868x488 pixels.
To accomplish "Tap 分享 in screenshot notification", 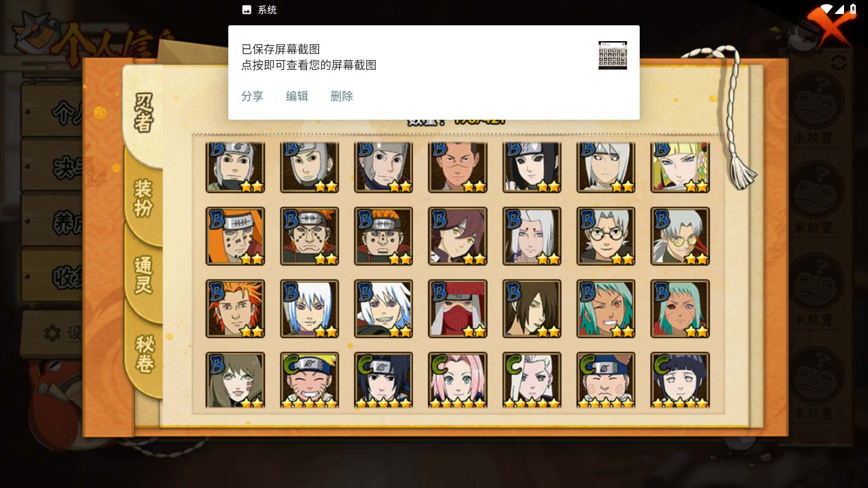I will [252, 96].
